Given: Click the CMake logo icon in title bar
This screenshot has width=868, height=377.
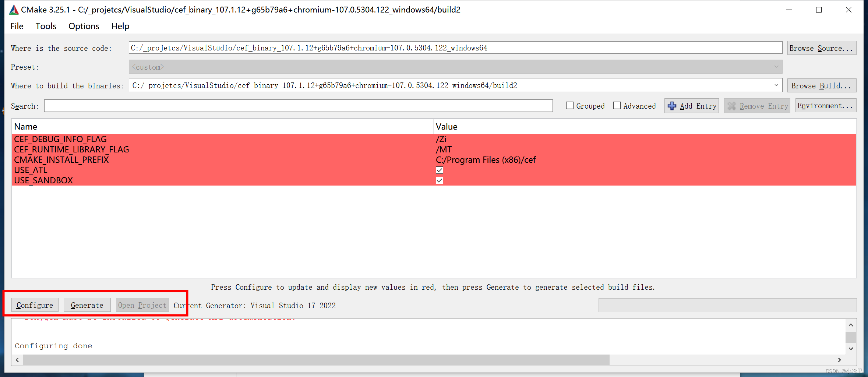Looking at the screenshot, I should click(x=14, y=10).
